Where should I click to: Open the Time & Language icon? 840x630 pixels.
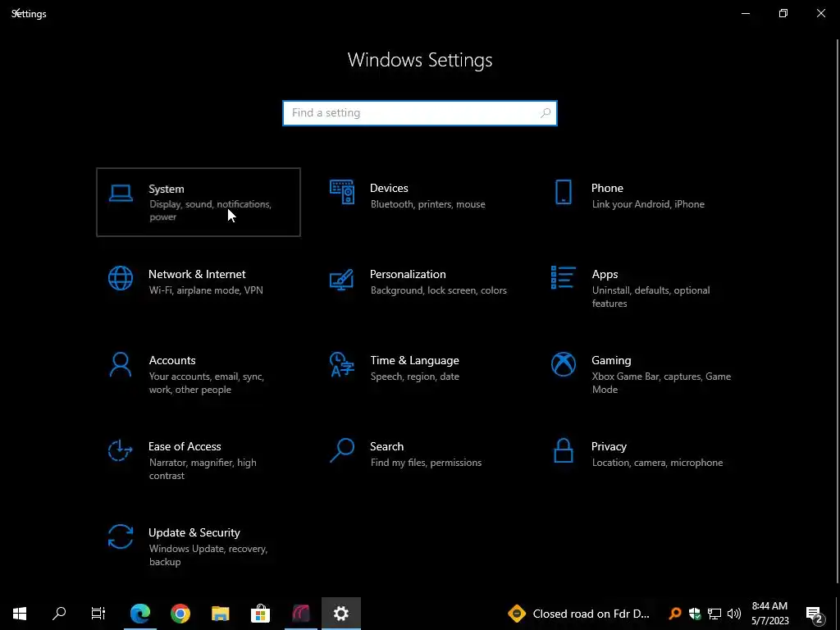342,364
